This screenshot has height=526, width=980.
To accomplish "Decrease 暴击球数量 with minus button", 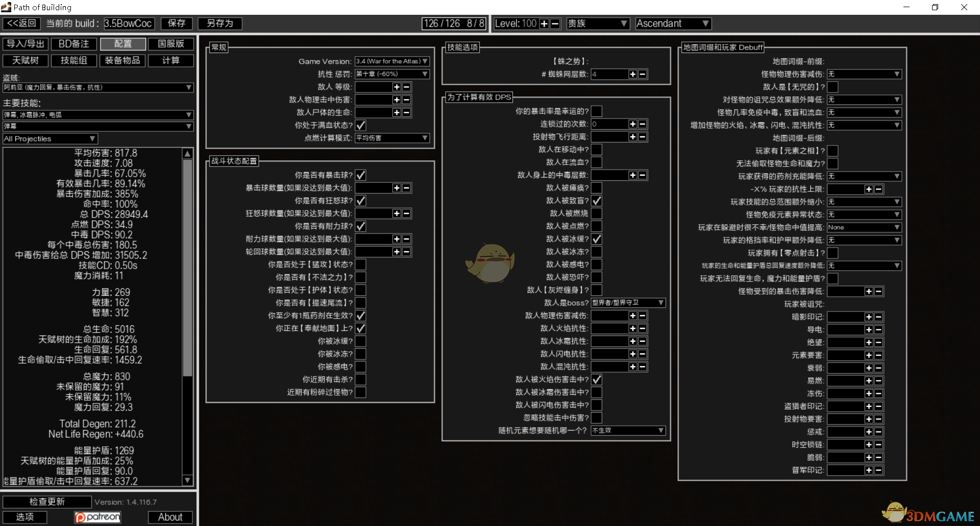I will pos(407,188).
